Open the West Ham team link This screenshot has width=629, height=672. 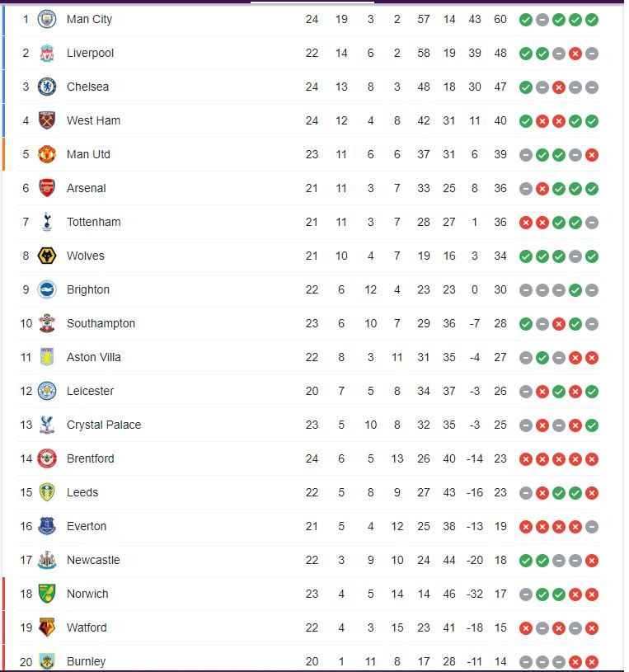pos(93,120)
